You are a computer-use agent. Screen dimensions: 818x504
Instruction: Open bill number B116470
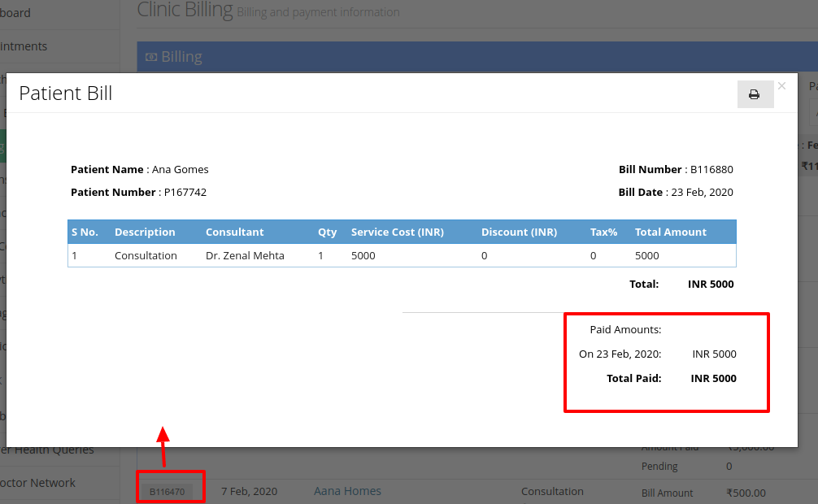(167, 492)
